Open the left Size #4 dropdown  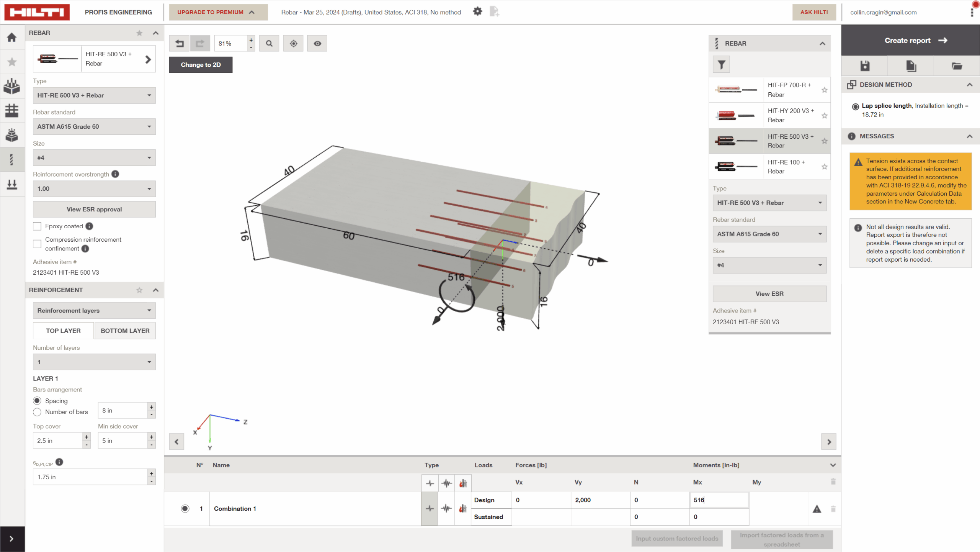tap(94, 158)
